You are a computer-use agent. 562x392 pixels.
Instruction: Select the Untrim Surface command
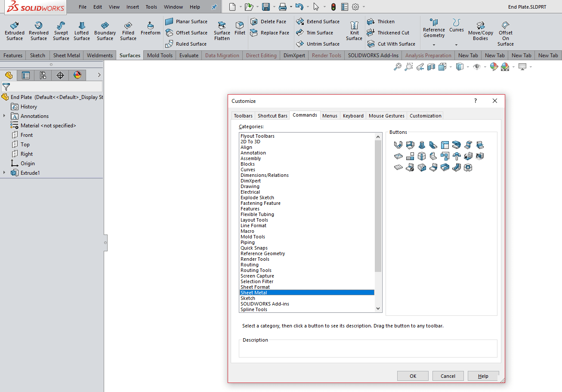click(x=318, y=44)
